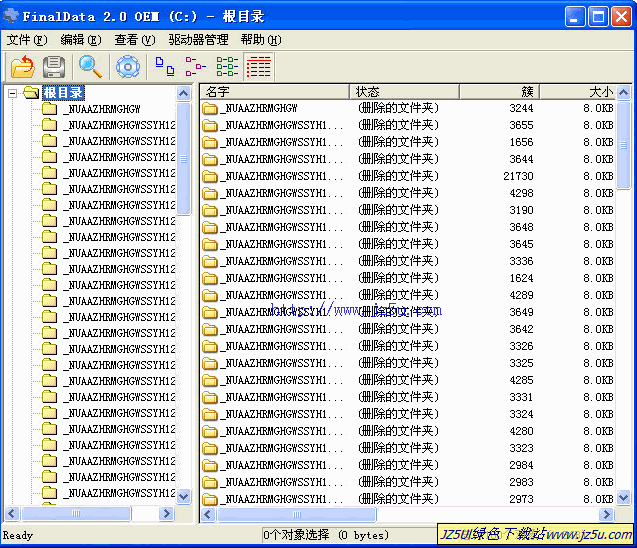Click the Ready status bar text
The image size is (637, 548).
[17, 535]
